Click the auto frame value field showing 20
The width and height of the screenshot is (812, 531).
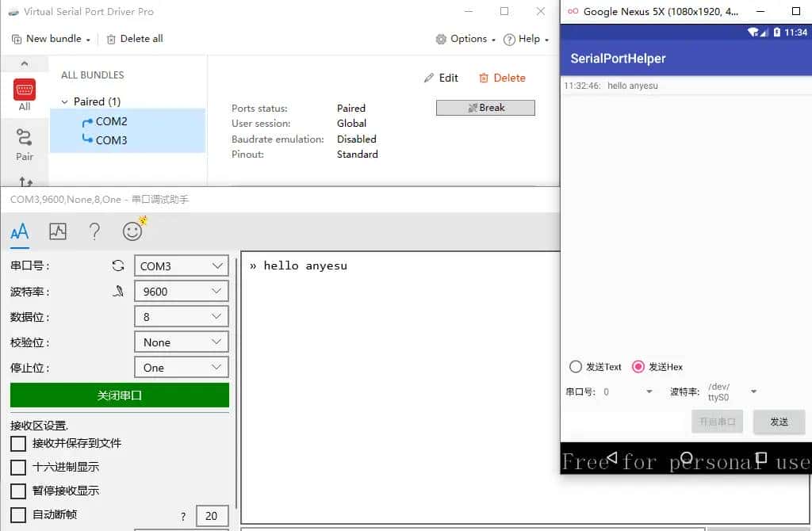click(212, 515)
